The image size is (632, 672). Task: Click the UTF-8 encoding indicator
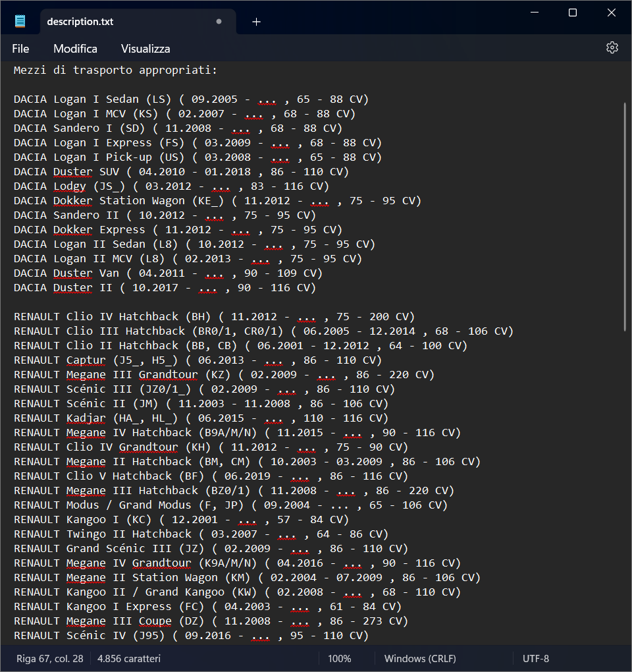pos(536,658)
